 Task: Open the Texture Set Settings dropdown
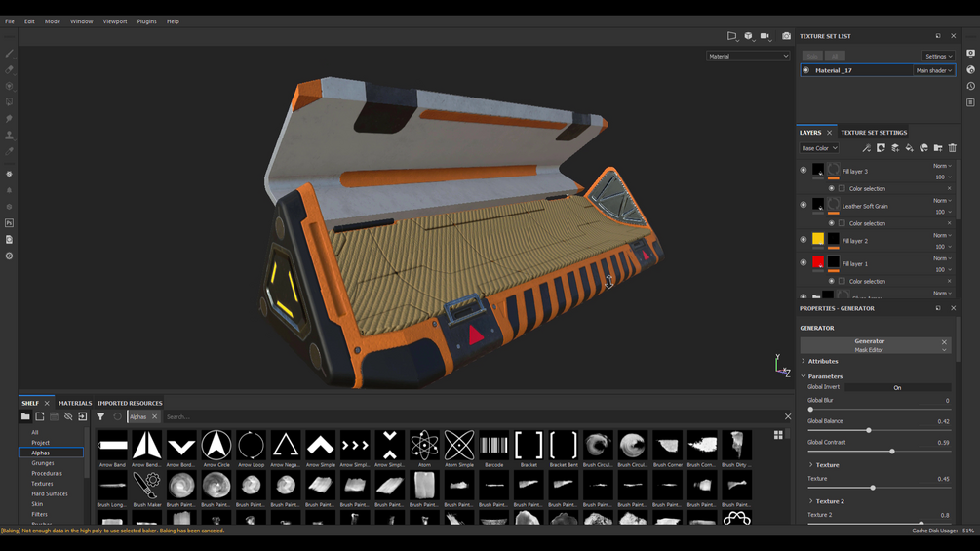938,57
